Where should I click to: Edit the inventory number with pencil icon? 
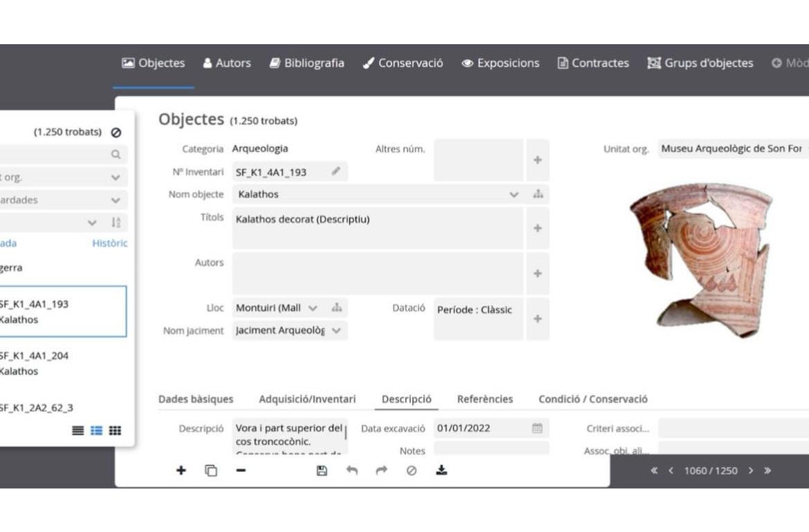pos(336,171)
